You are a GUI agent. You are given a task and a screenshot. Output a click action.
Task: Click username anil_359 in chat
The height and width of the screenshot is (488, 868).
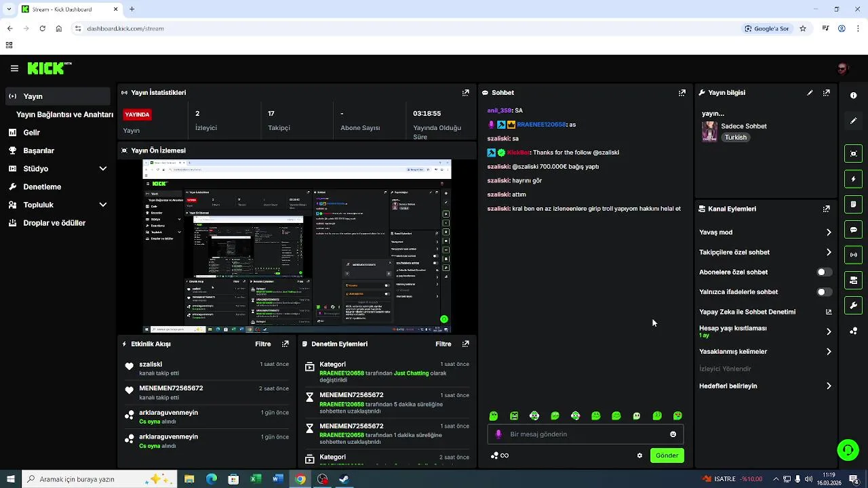pyautogui.click(x=499, y=110)
